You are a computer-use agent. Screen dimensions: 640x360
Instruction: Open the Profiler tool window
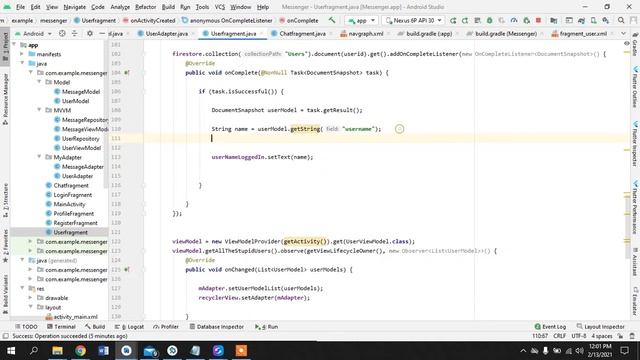[166, 327]
